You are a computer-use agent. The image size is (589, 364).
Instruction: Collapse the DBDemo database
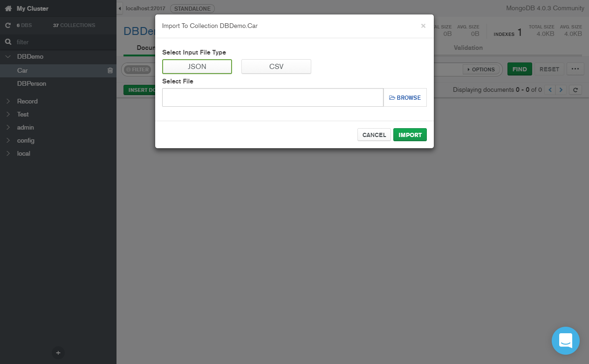[8, 56]
